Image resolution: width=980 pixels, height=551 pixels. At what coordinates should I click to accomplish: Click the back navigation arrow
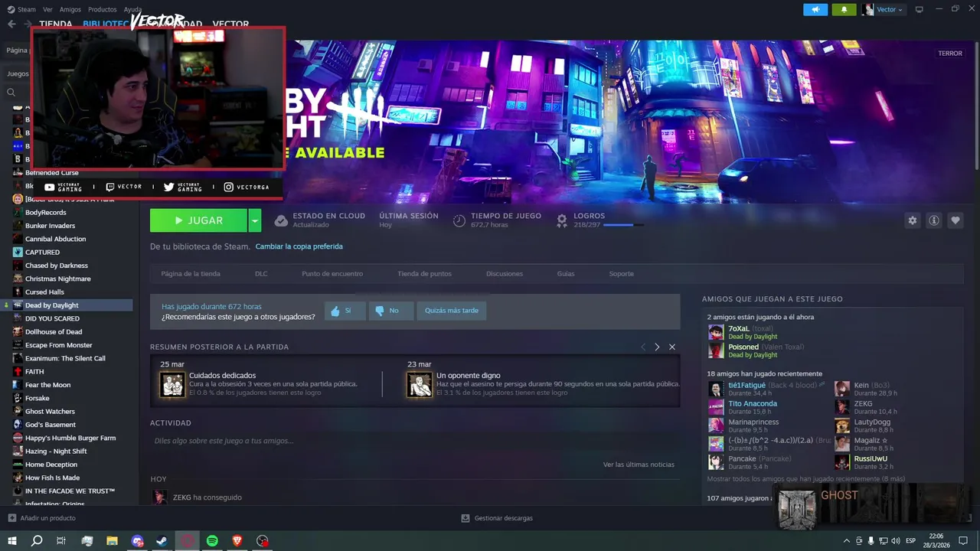coord(11,24)
